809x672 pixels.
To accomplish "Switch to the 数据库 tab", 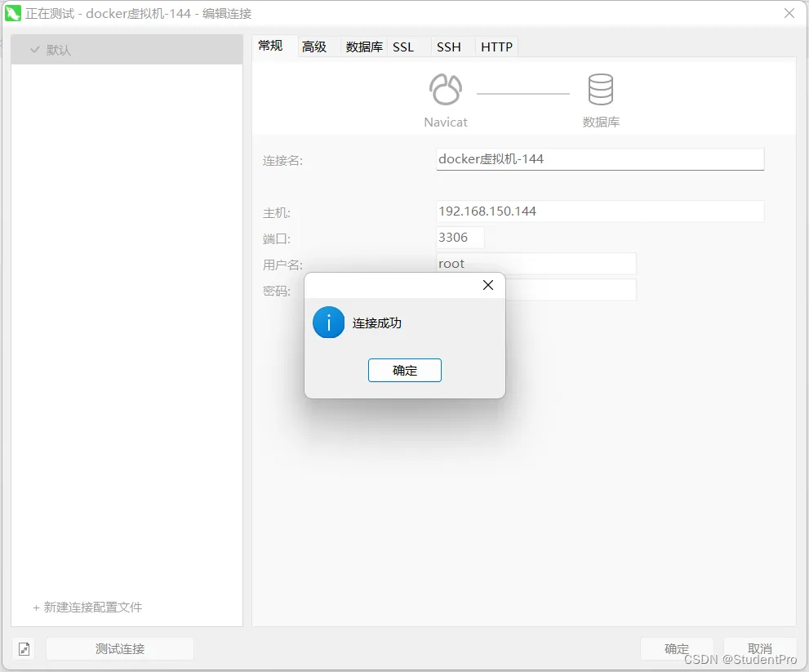I will 363,47.
